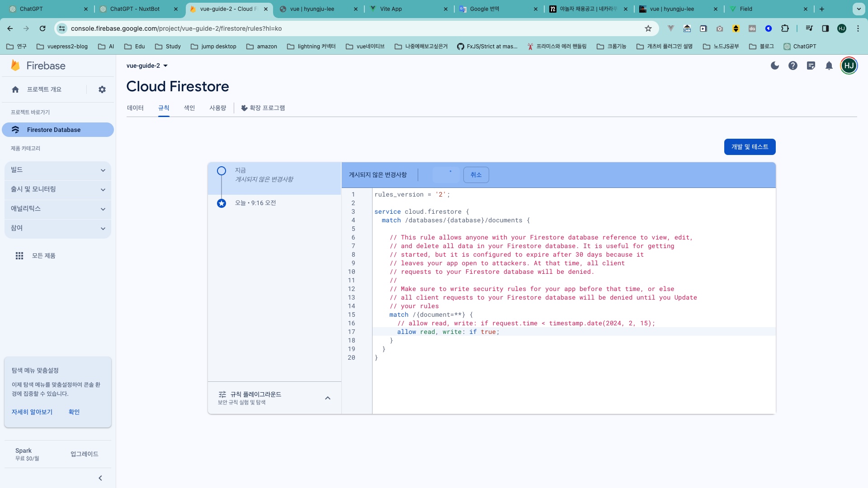Open notifications bell icon
Viewport: 868px width, 488px height.
click(829, 66)
